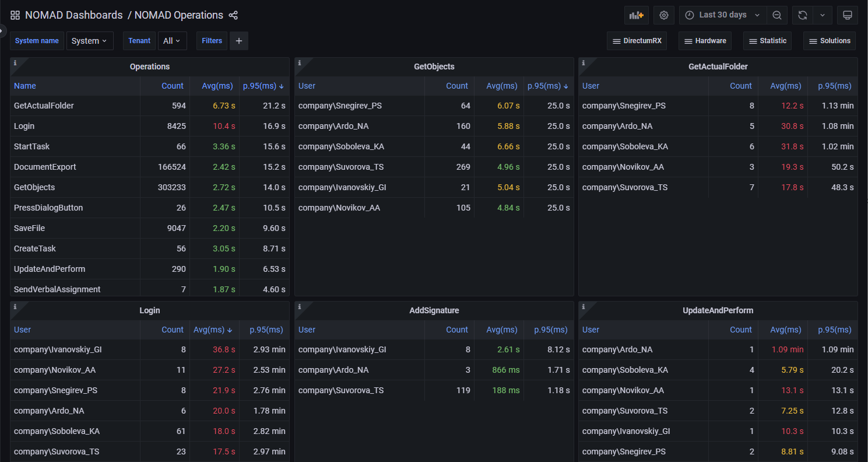Screen dimensions: 868x462
Task: Click the Operations panel info icon
Action: point(15,63)
